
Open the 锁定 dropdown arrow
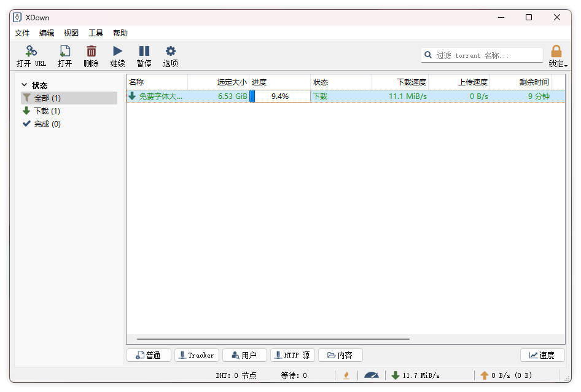point(566,66)
